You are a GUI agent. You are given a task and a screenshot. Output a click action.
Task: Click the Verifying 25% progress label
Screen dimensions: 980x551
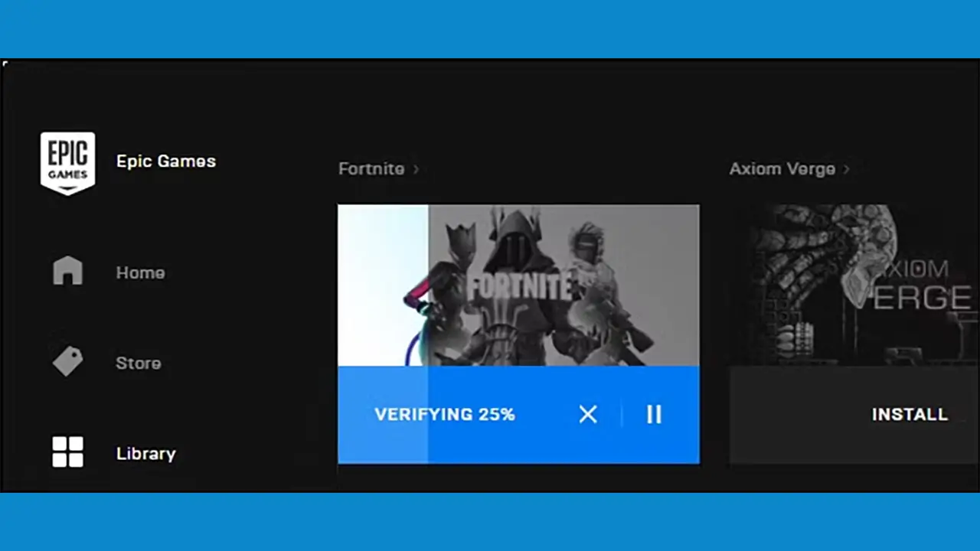click(444, 414)
